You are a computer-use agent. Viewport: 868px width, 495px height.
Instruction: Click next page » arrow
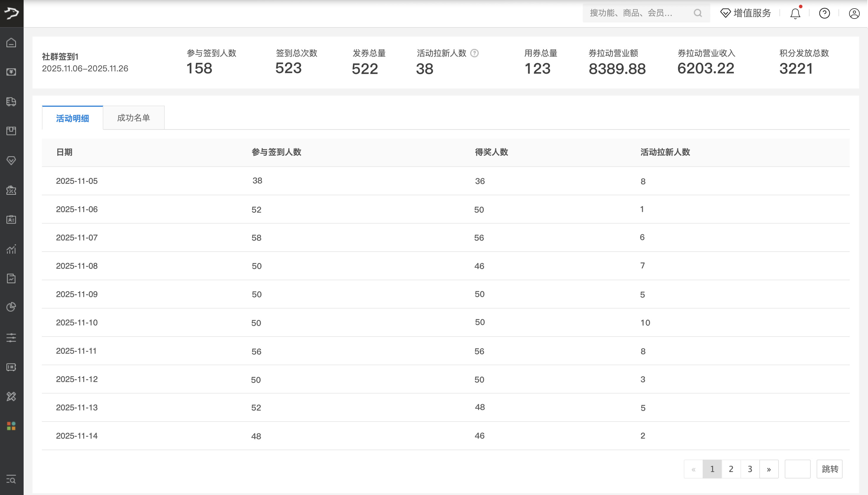click(x=769, y=469)
